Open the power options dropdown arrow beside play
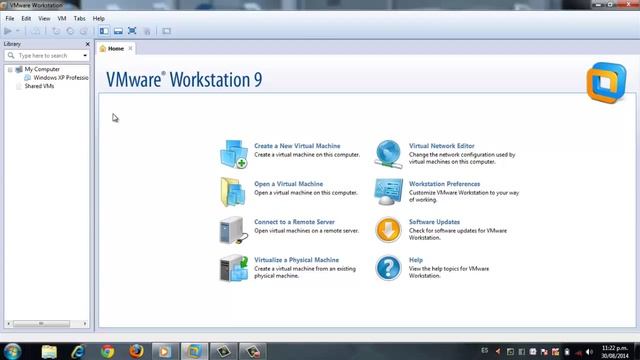The width and height of the screenshot is (640, 360). coord(18,31)
